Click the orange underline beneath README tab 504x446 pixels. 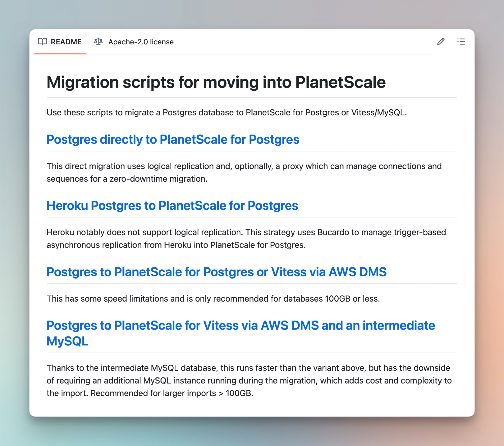tap(60, 53)
